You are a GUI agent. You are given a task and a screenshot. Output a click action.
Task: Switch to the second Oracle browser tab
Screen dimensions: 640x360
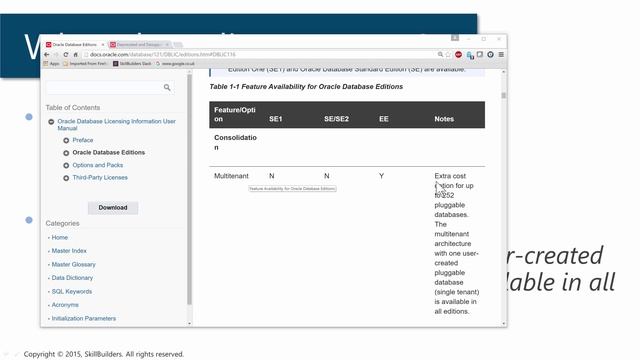pos(140,44)
